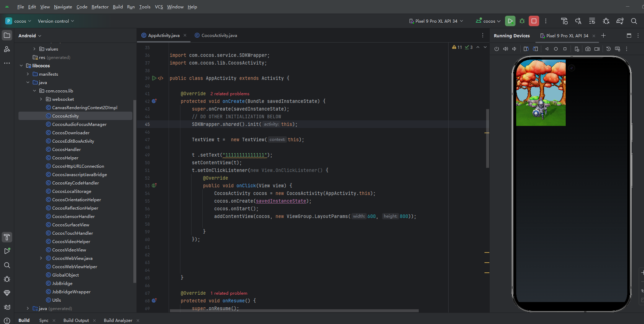Stop the running app with red square
The height and width of the screenshot is (324, 644).
534,21
